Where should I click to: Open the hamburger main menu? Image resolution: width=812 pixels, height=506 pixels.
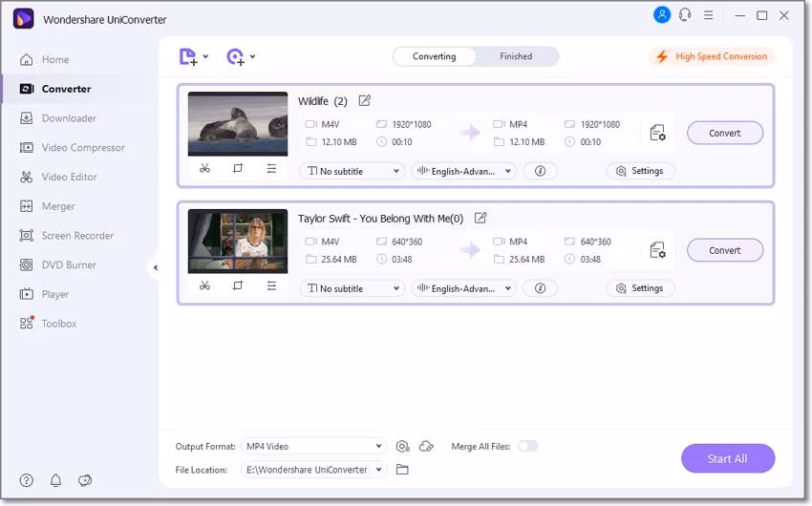[x=709, y=15]
